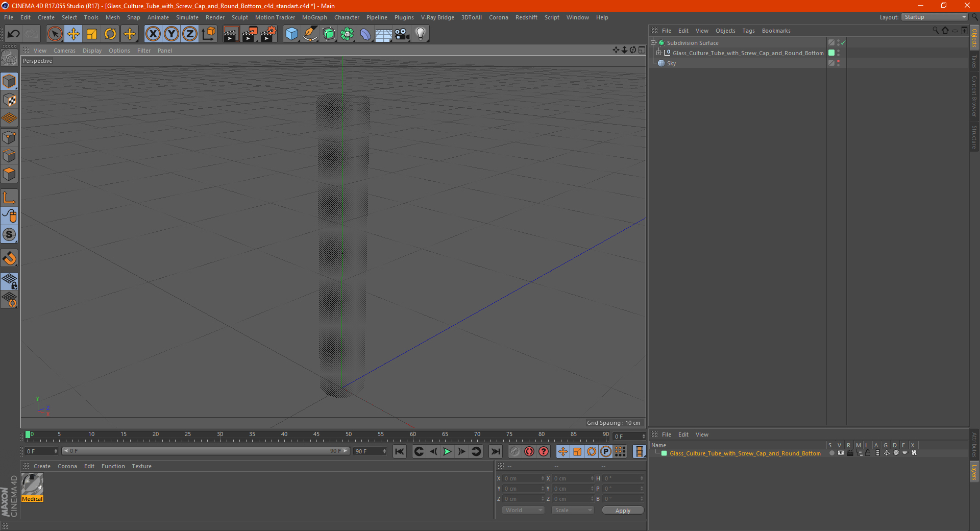
Task: Switch to Polygons mode
Action: (9, 174)
